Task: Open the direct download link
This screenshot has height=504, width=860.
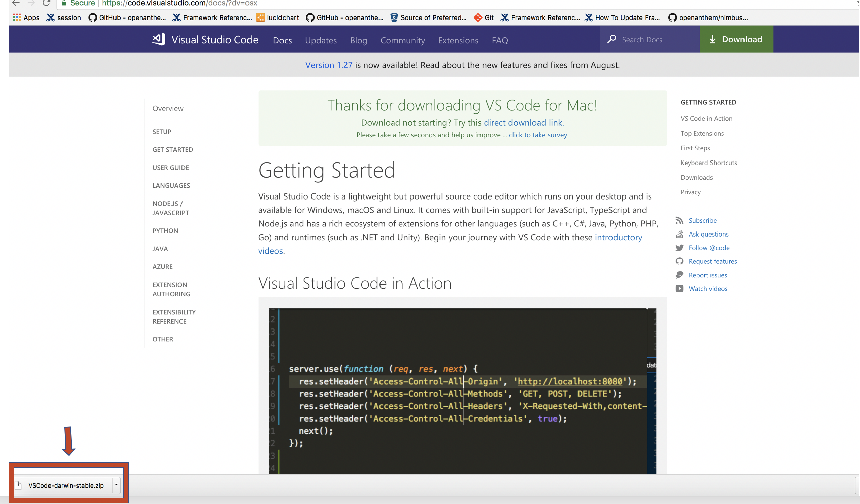Action: (523, 123)
